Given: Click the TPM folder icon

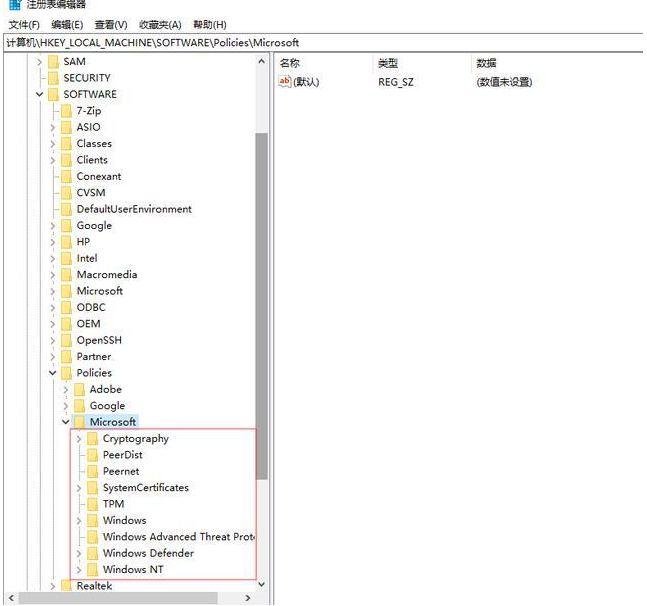Looking at the screenshot, I should (93, 504).
